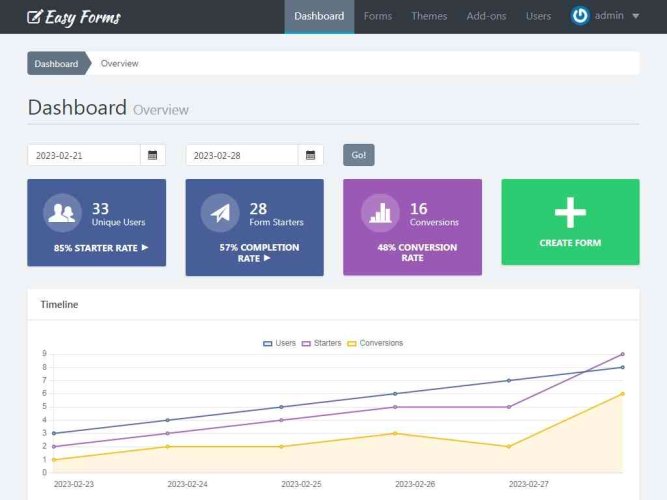
Task: Open the Forms menu item
Action: 378,16
